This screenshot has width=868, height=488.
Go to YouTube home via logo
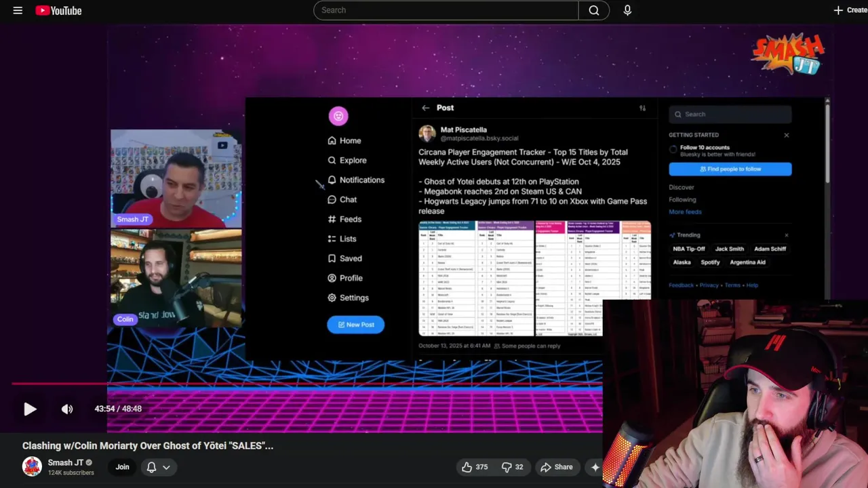[58, 10]
